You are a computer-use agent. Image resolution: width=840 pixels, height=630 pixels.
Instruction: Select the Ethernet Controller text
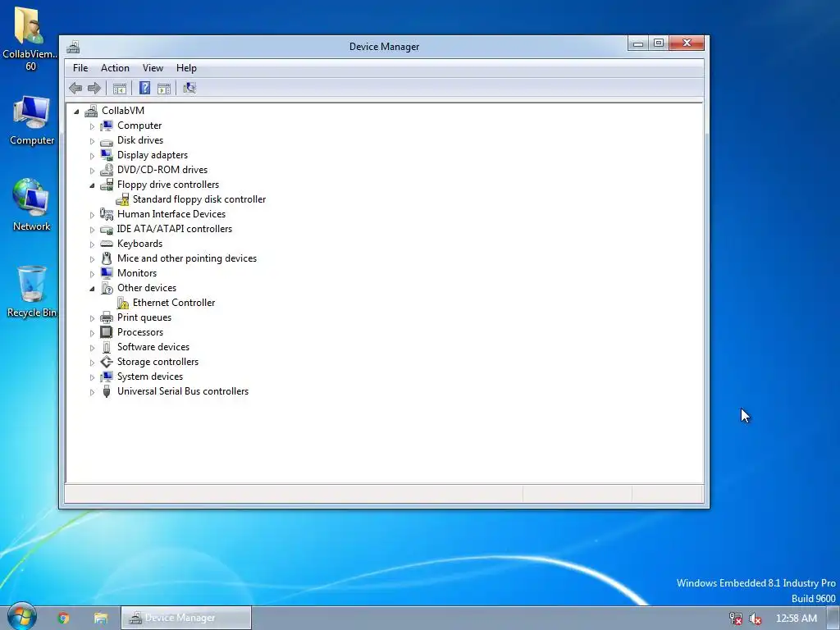(x=174, y=303)
